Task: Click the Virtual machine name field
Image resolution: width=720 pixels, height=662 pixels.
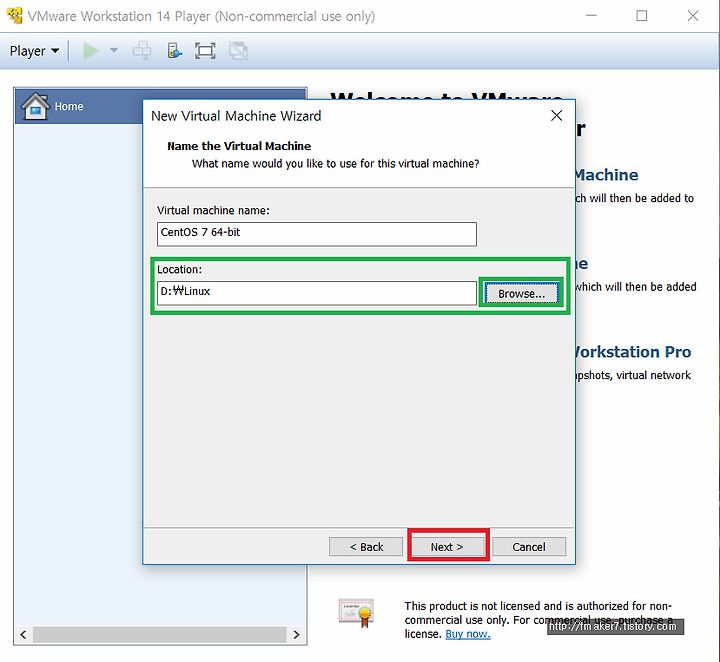Action: (x=317, y=234)
